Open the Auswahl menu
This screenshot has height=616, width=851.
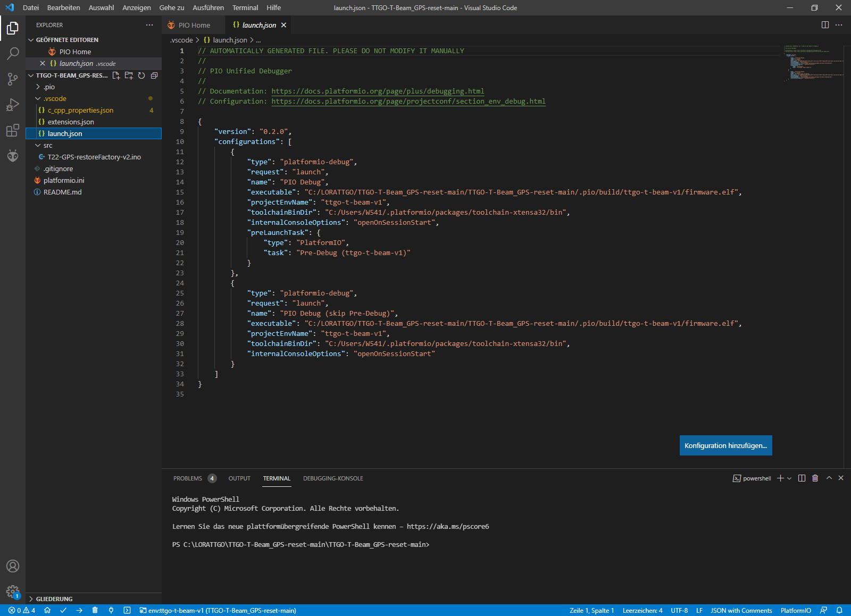(x=101, y=8)
